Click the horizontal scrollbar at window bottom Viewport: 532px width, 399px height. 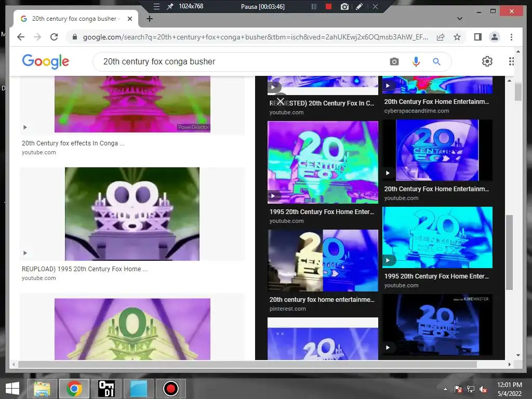[x=247, y=364]
